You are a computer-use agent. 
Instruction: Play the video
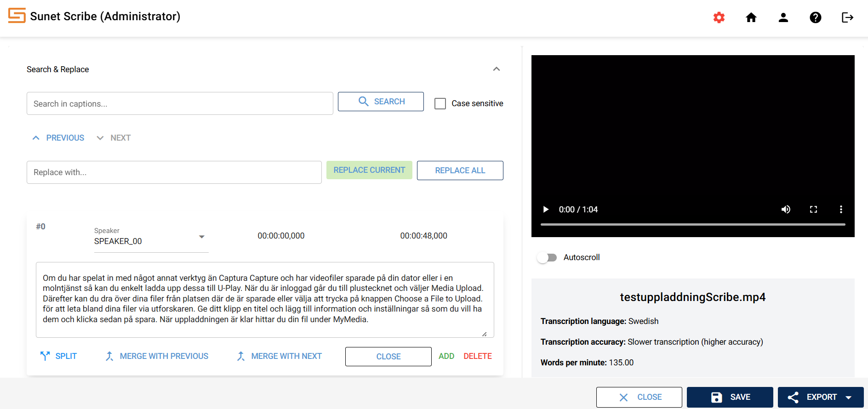[546, 210]
